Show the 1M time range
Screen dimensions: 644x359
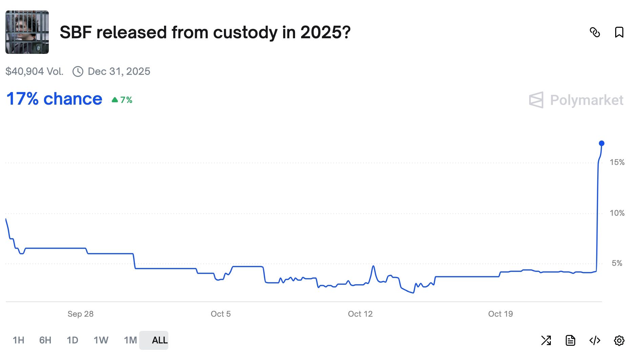130,340
